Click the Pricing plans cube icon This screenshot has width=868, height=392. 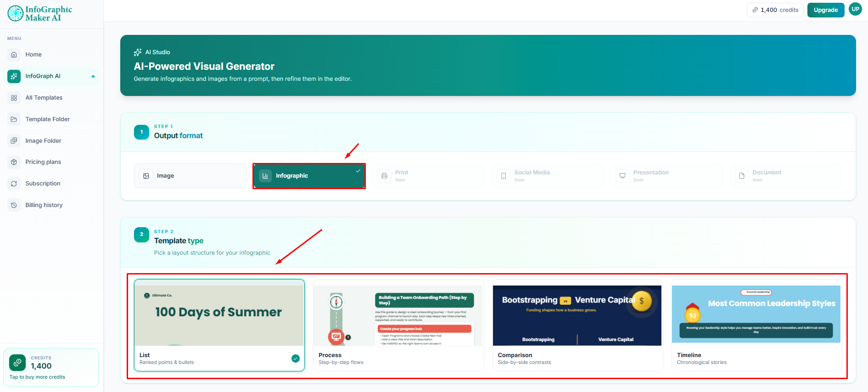click(x=14, y=162)
